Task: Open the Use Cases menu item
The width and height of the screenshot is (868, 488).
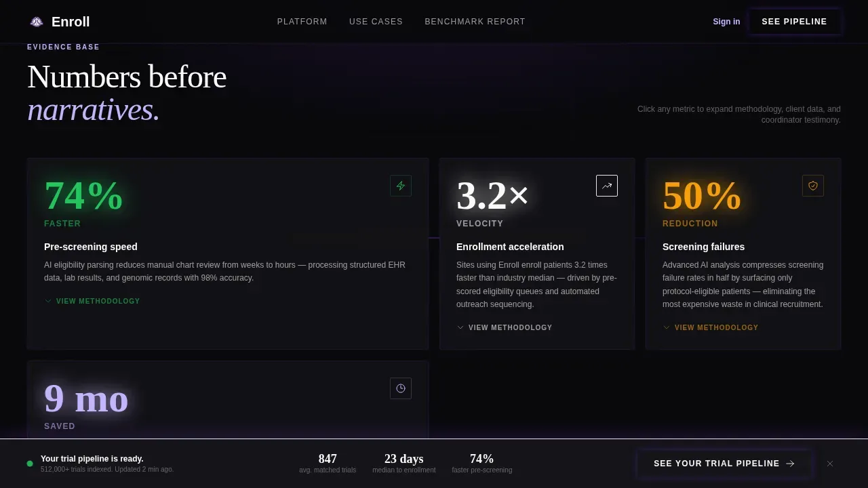Action: click(x=376, y=22)
